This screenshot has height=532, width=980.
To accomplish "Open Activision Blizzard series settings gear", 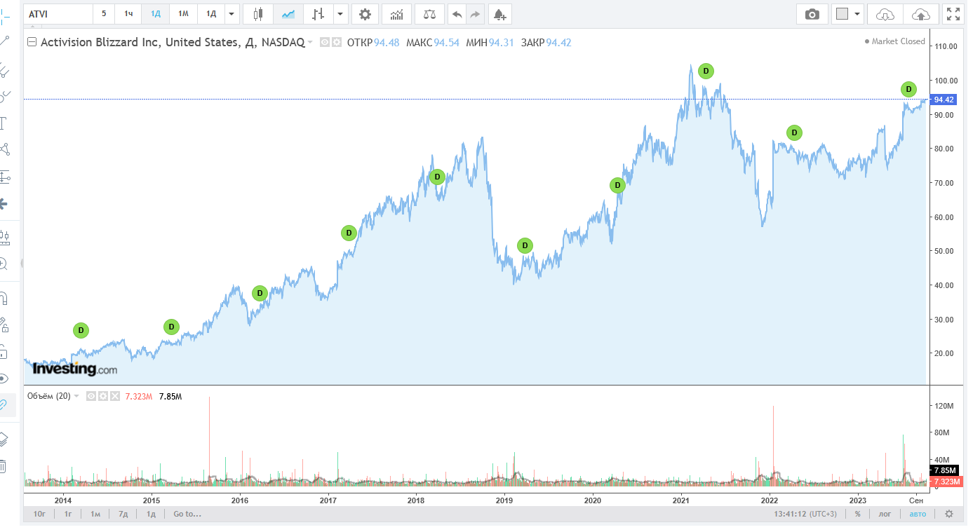I will (x=337, y=42).
